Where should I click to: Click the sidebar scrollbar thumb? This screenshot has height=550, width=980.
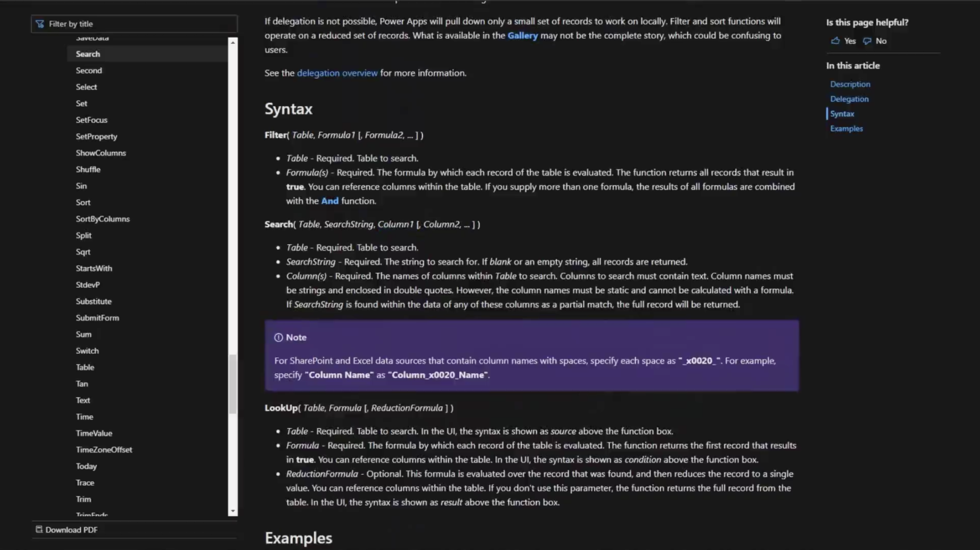233,384
